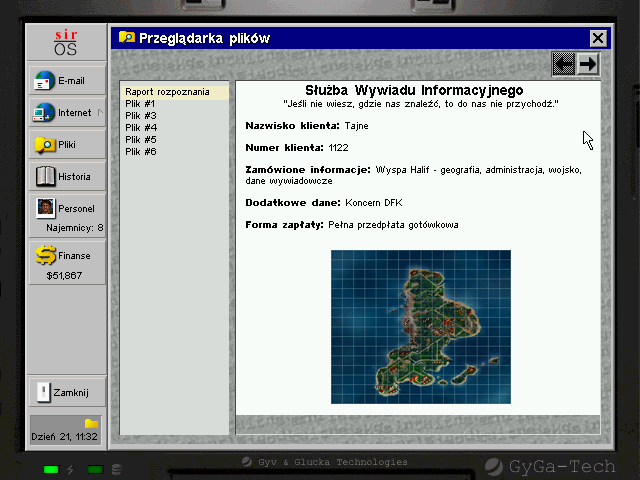The image size is (640, 480).
Task: Select Raport rozpoznania in file list
Action: pyautogui.click(x=167, y=92)
